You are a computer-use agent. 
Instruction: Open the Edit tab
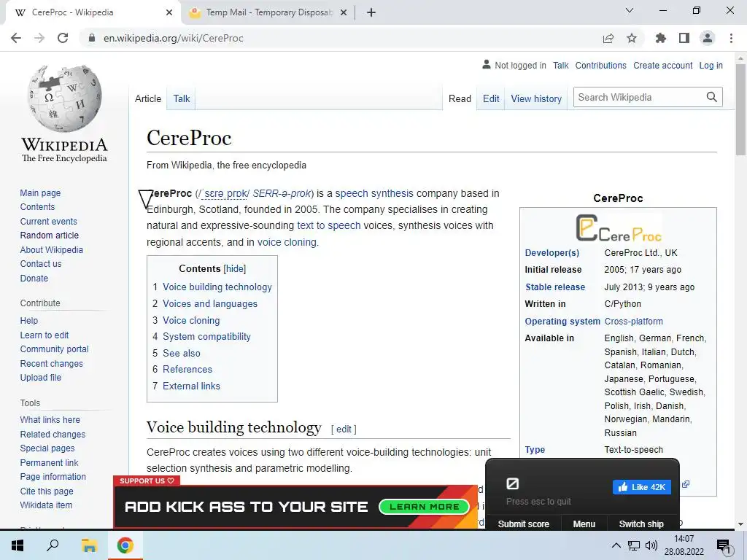tap(491, 98)
